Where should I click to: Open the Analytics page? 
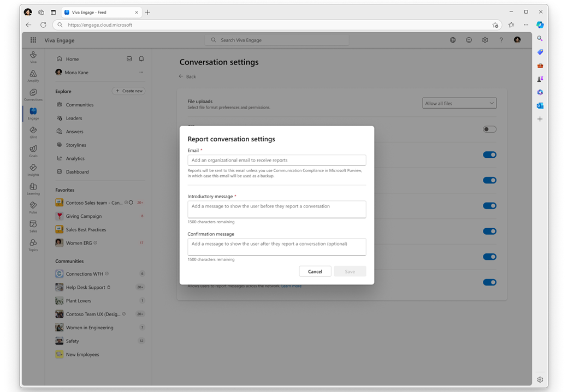pyautogui.click(x=75, y=158)
